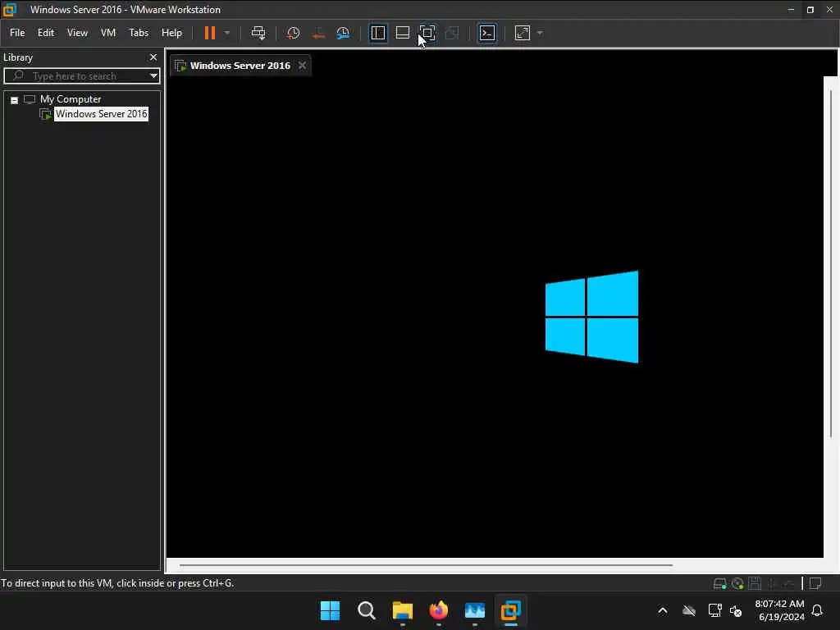Click the orange Suspend VM button

point(209,33)
